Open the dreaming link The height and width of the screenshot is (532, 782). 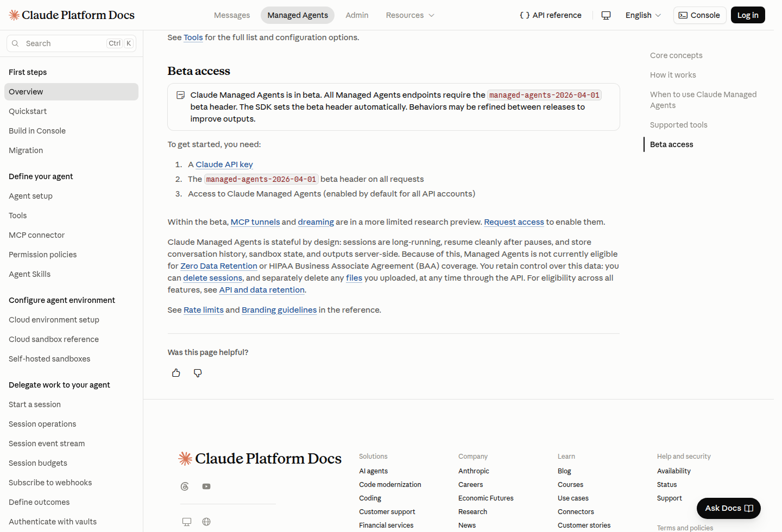(x=316, y=222)
